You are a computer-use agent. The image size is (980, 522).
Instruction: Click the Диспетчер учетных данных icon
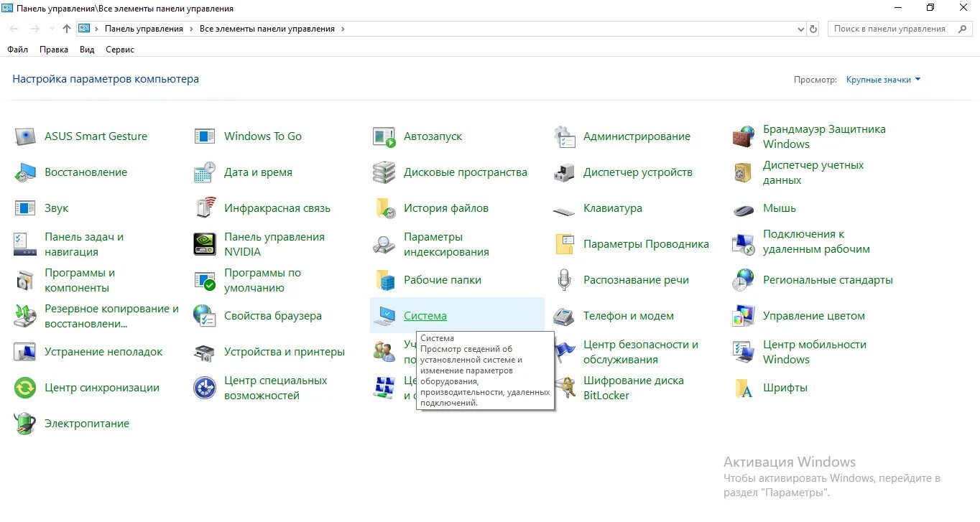[744, 172]
